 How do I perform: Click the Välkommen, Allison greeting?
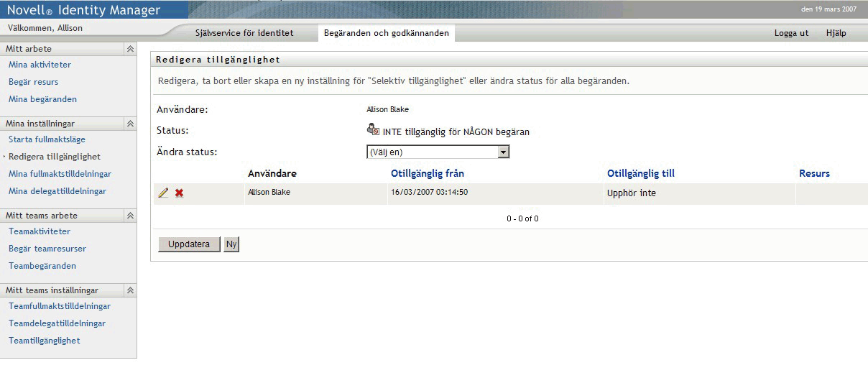45,28
